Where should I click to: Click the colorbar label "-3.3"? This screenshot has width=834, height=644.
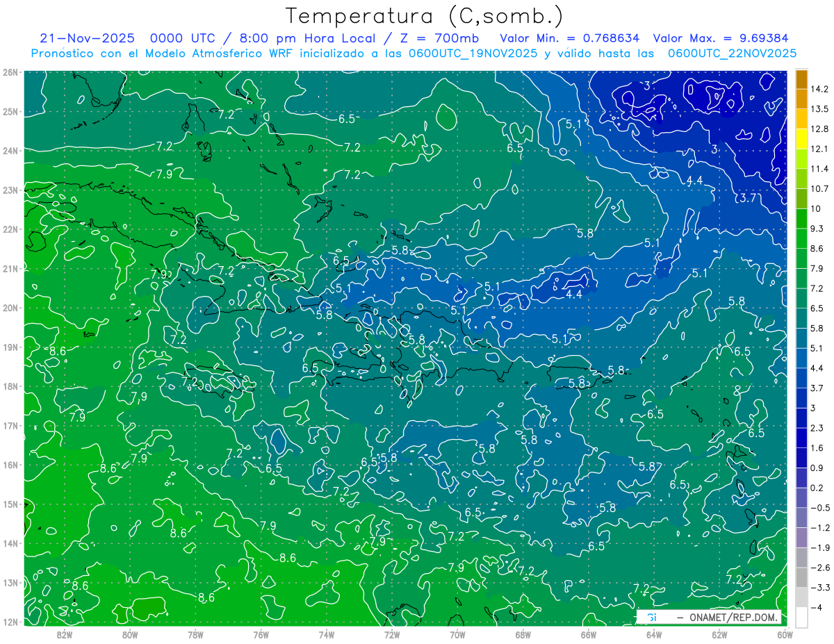821,588
